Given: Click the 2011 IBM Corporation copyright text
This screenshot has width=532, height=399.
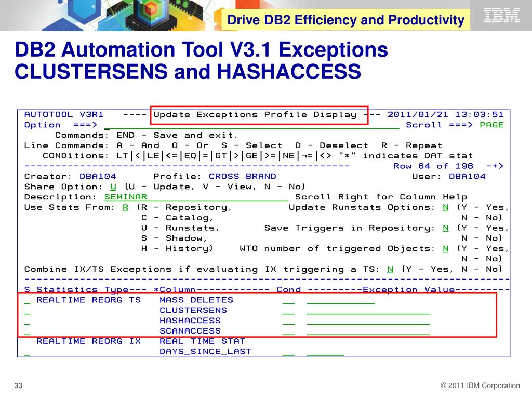Looking at the screenshot, I should click(480, 385).
